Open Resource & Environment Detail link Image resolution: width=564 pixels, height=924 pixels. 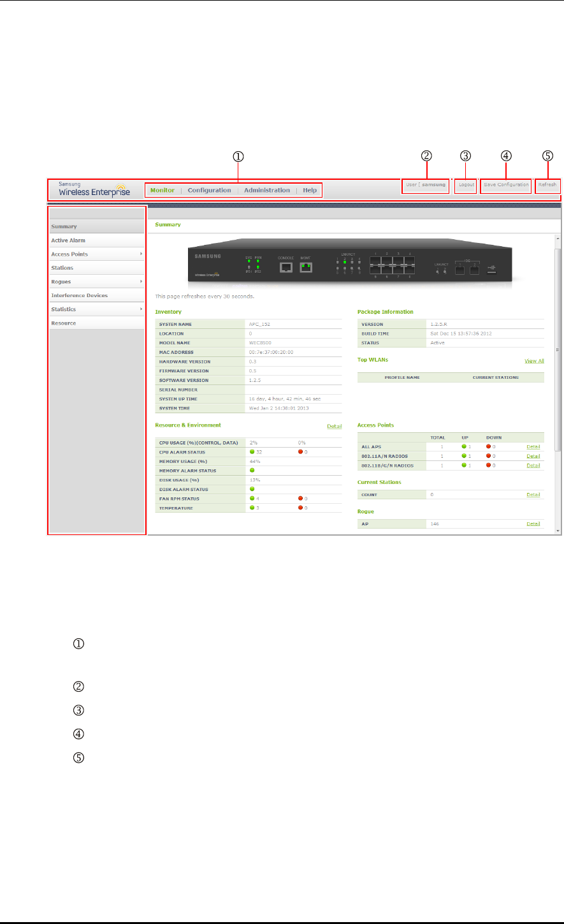point(335,426)
